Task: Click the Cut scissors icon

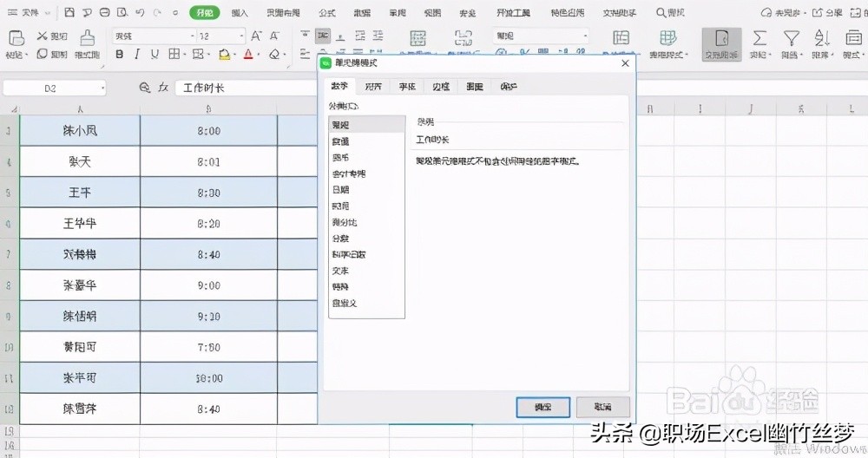Action: pyautogui.click(x=42, y=36)
